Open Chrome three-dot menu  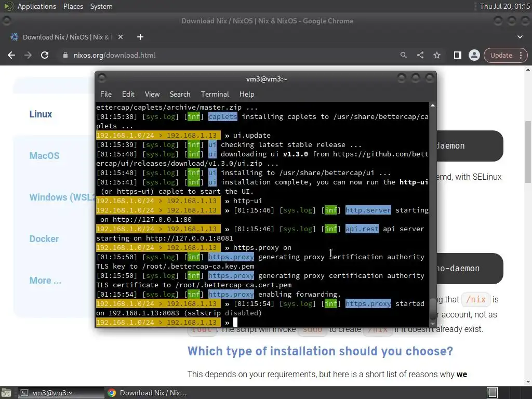(521, 55)
